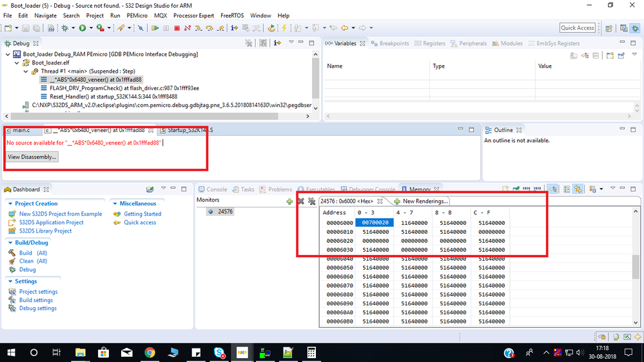Viewport: 644px width, 362px height.
Task: Open the File menu
Action: (7, 15)
